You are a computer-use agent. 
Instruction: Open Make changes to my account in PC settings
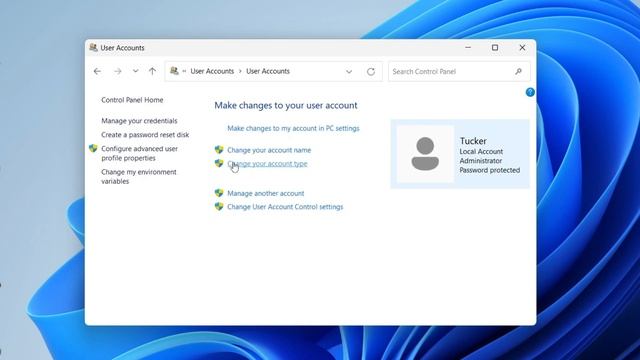tap(293, 128)
